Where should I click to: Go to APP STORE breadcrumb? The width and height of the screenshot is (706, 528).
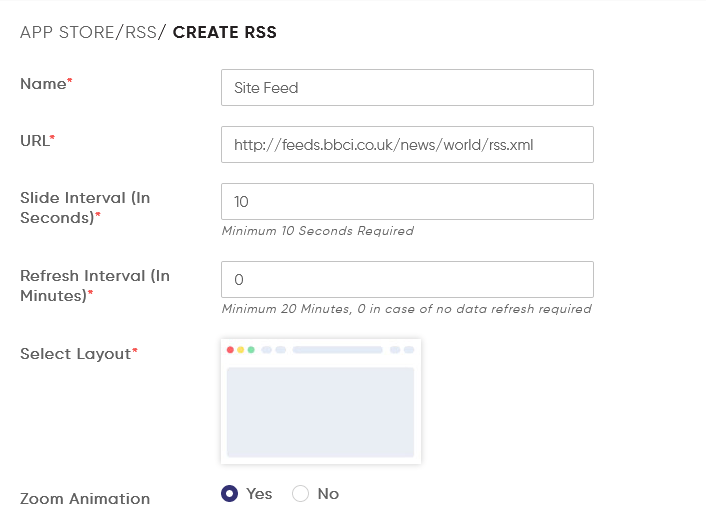[x=67, y=33]
